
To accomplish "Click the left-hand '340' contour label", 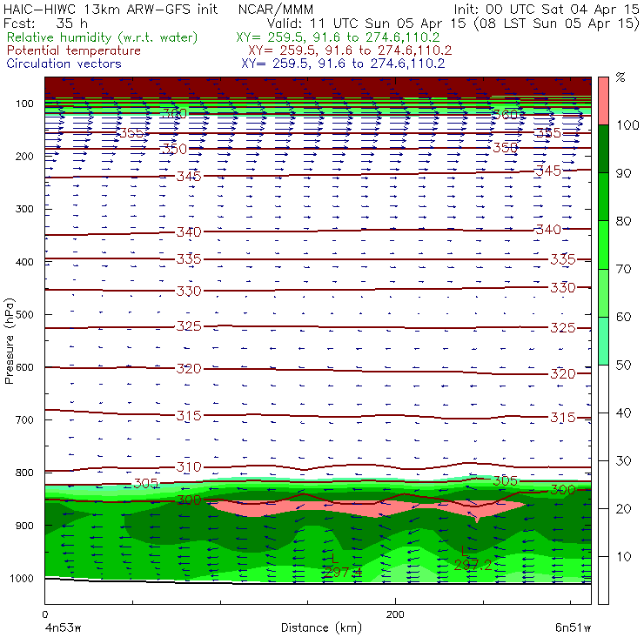I will pyautogui.click(x=189, y=232).
